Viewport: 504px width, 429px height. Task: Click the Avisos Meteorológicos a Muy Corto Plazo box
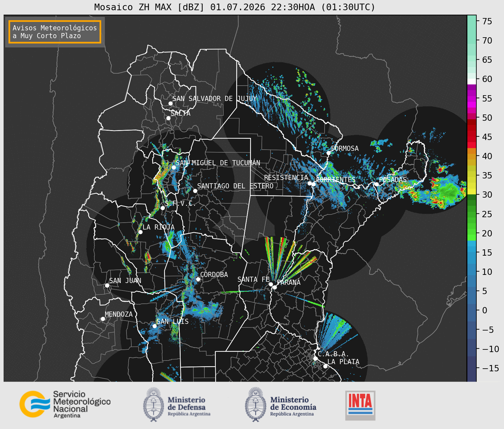(55, 32)
